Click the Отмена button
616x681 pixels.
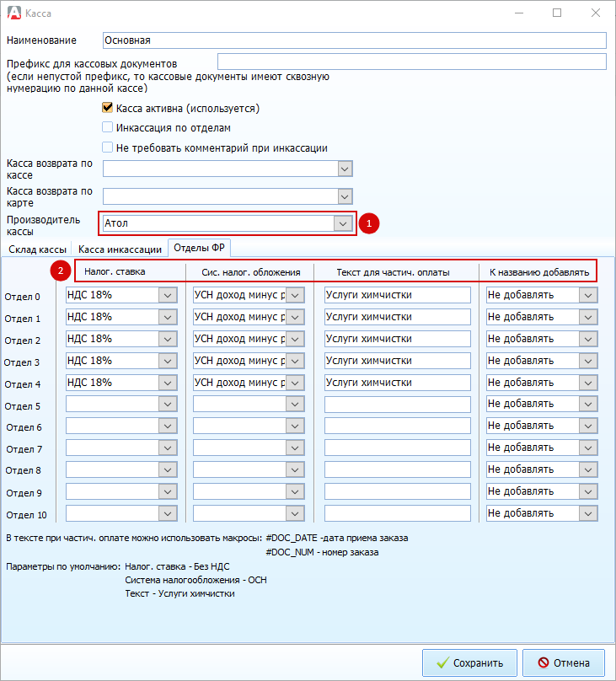(564, 662)
